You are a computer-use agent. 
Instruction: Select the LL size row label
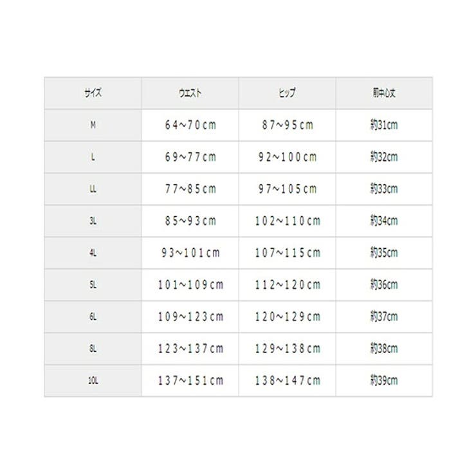coord(93,189)
